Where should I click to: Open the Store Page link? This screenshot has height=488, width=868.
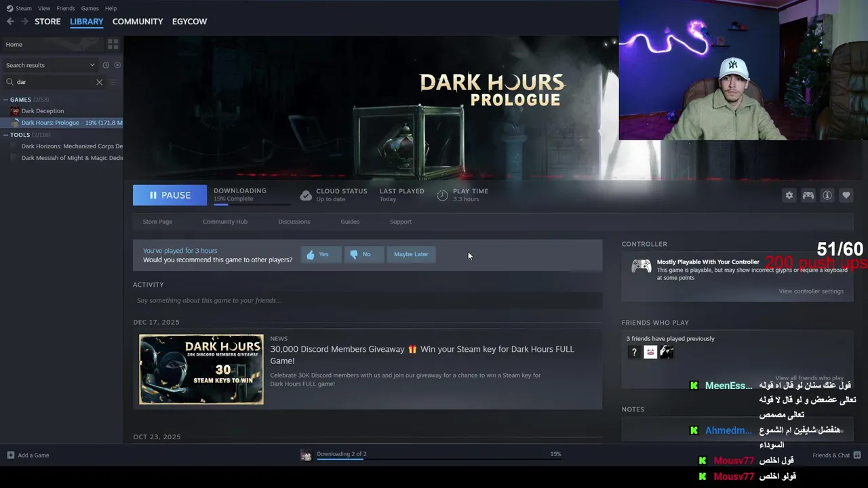[157, 222]
